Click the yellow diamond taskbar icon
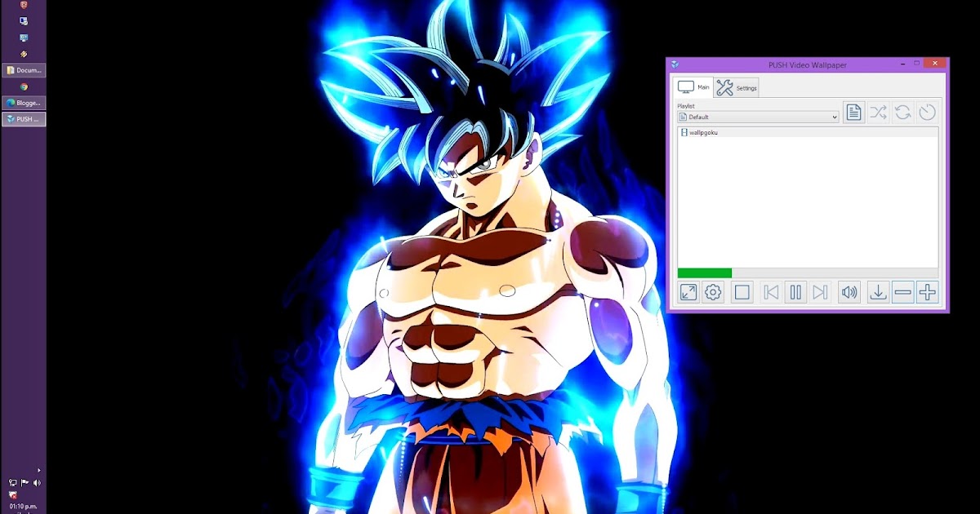This screenshot has height=514, width=980. (24, 54)
